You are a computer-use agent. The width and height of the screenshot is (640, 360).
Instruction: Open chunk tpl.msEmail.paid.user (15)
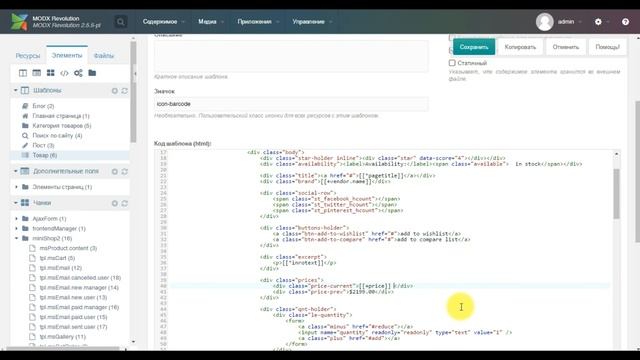73,317
